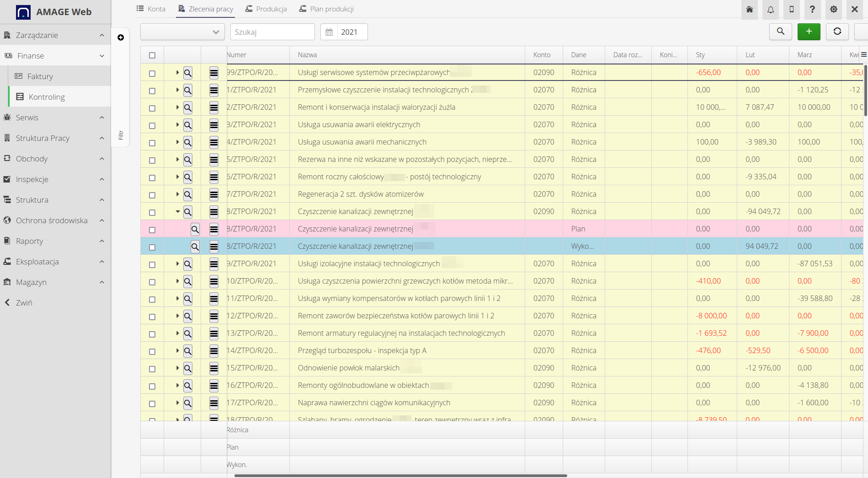
Task: Open the empty dropdown next to the Szukaj field
Action: coord(182,32)
